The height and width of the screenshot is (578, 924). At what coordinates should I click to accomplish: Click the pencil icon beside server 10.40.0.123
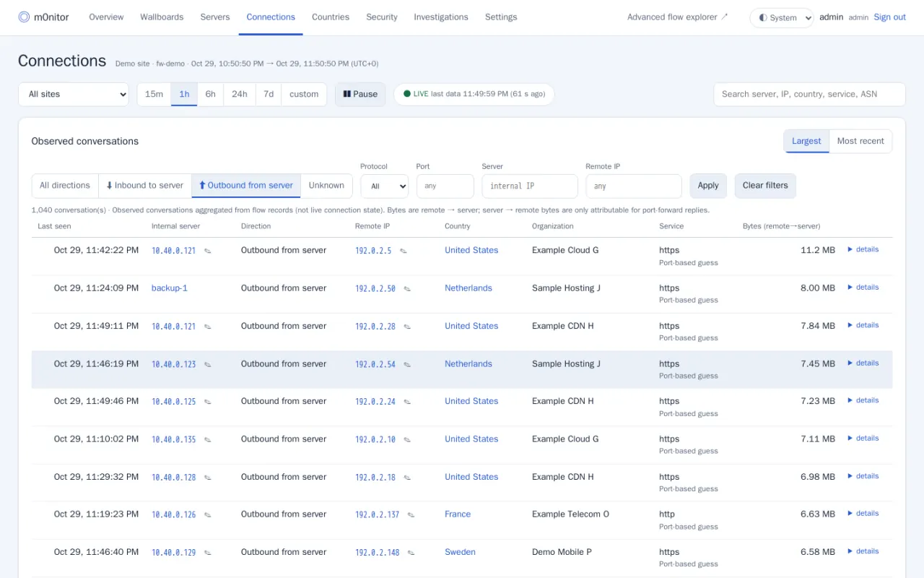point(207,364)
